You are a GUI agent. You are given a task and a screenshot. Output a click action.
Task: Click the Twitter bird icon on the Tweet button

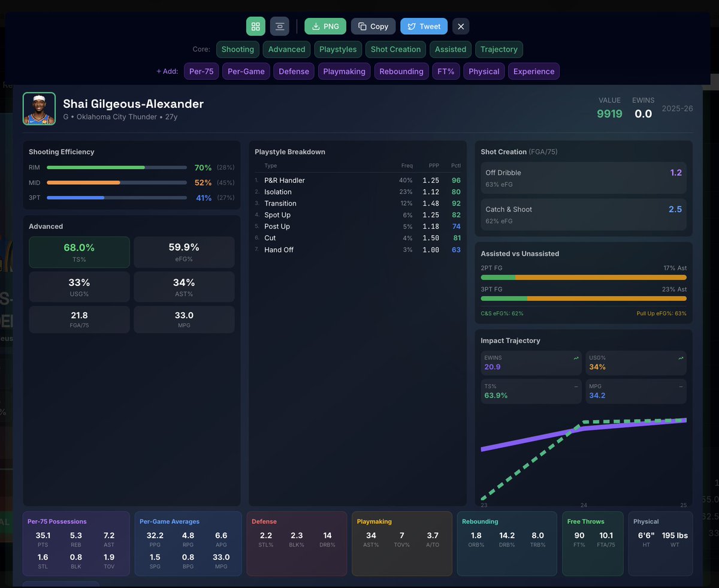410,26
